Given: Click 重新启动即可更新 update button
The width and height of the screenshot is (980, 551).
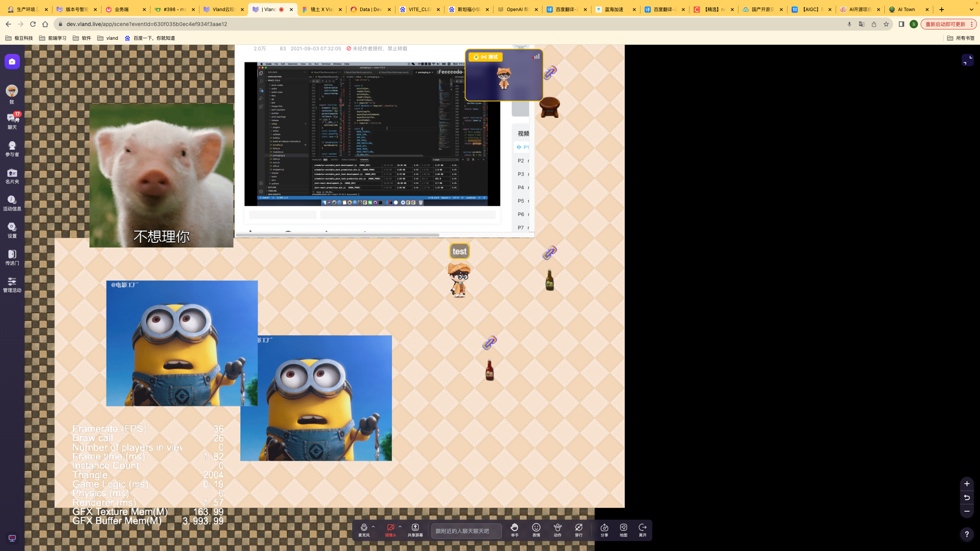Looking at the screenshot, I should 949,24.
